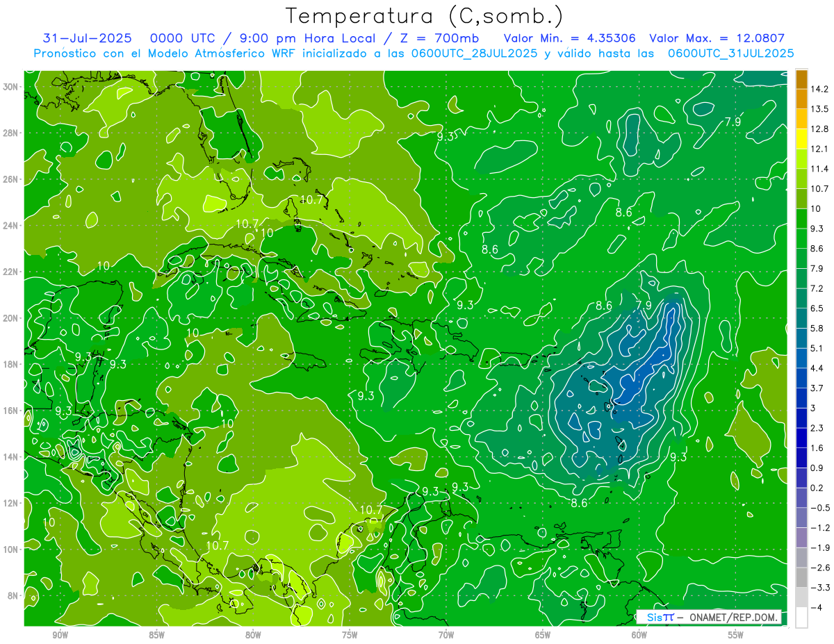Image resolution: width=834 pixels, height=644 pixels.
Task: Click the '80W' longitude axis label
Action: [253, 635]
